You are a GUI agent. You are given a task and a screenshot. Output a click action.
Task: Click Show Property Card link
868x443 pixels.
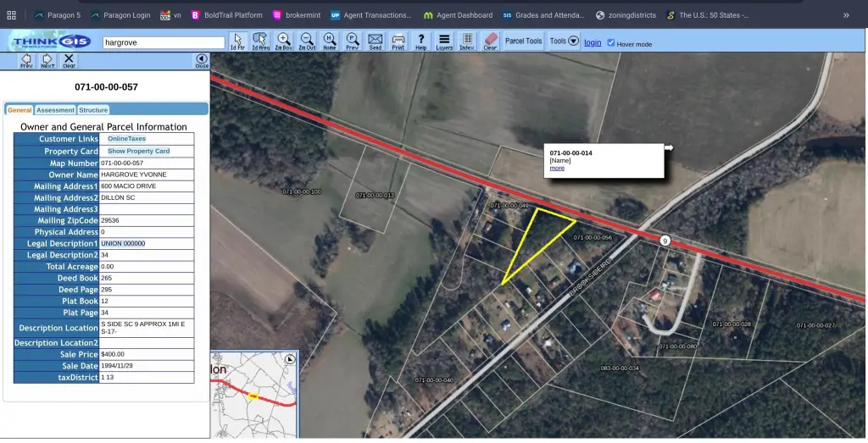138,151
